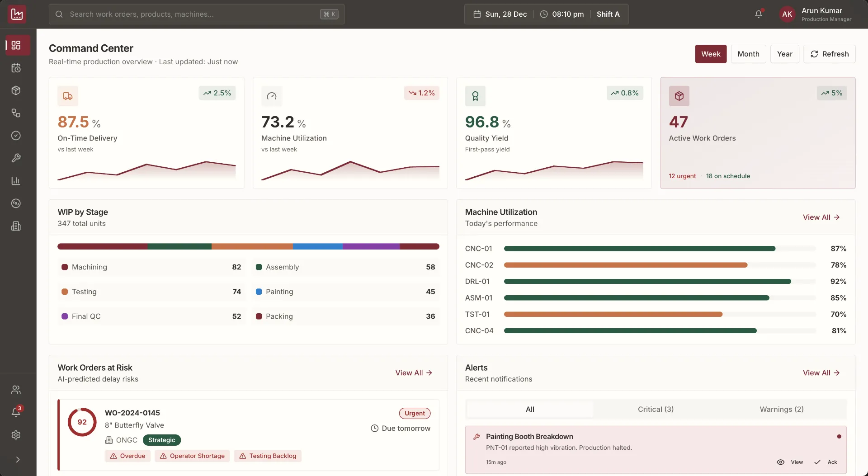Image resolution: width=868 pixels, height=476 pixels.
Task: Open the package box sidebar icon
Action: (16, 90)
